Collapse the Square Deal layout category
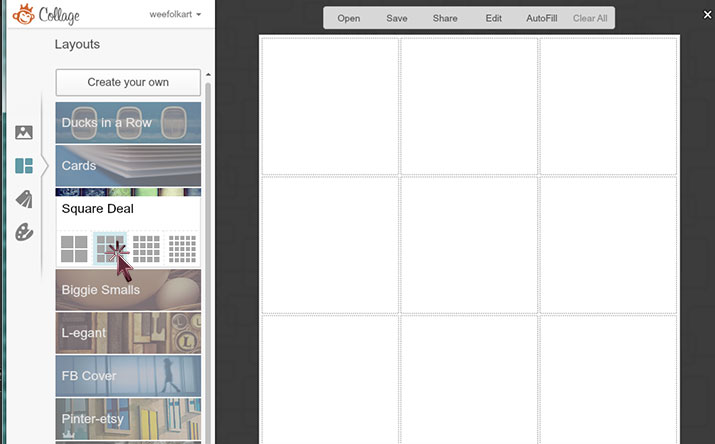Viewport: 715px width, 444px height. coord(128,208)
